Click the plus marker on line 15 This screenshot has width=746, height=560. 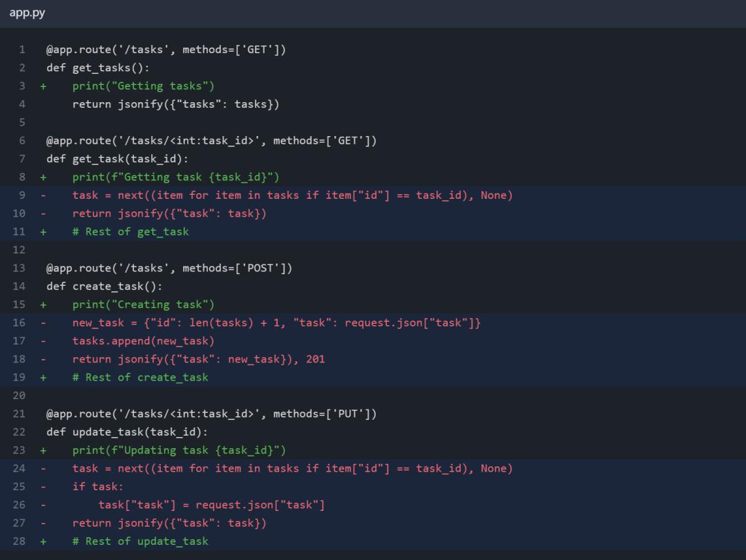43,305
